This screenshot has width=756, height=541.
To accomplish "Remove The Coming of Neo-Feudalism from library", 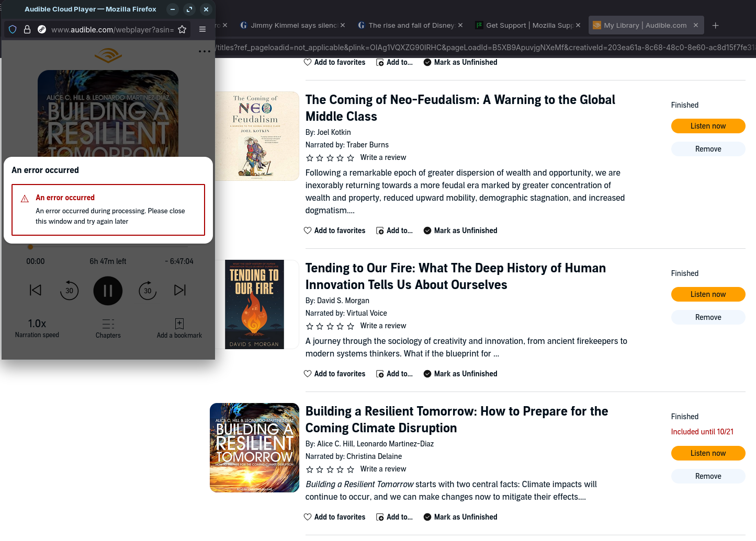I will coord(708,149).
